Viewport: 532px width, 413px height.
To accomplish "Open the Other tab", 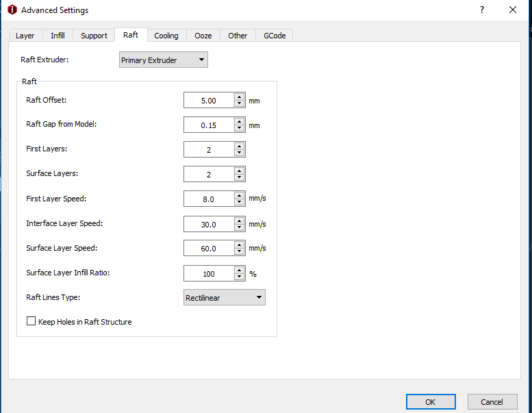I will [238, 36].
